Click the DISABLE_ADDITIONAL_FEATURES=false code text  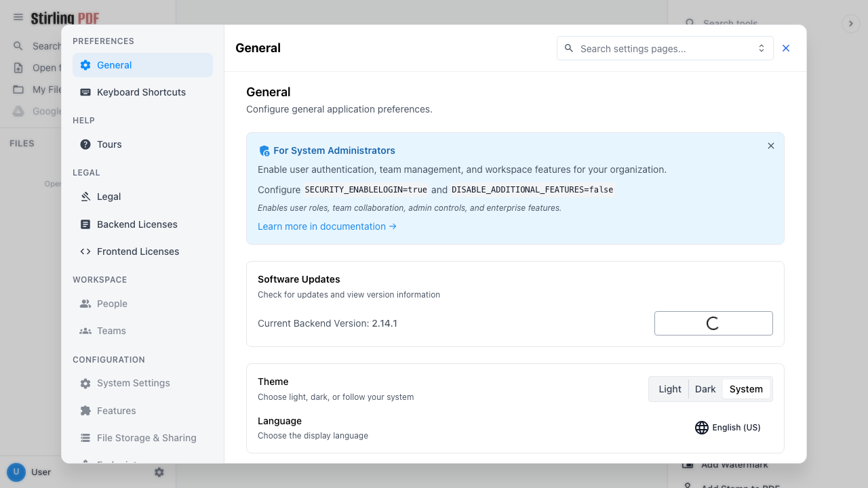click(532, 190)
